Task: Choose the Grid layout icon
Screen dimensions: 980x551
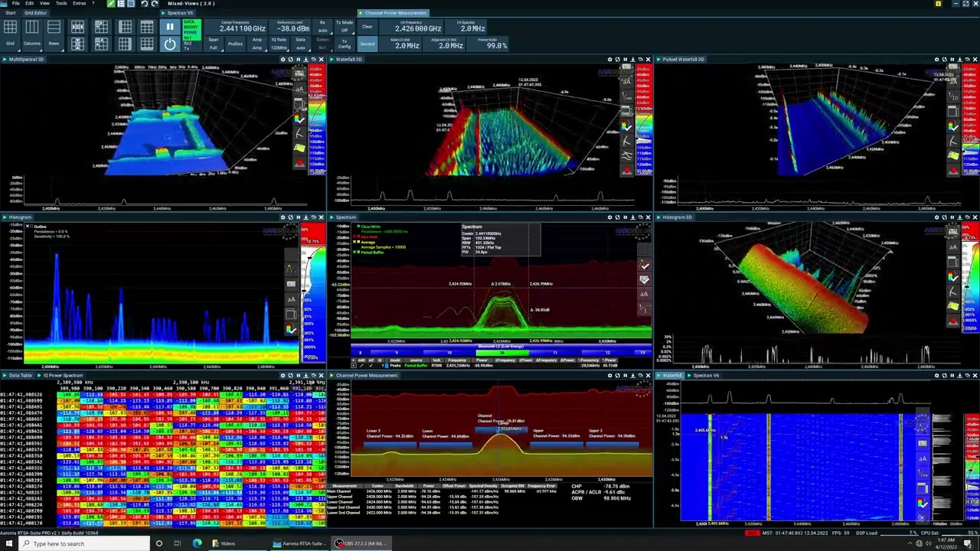Action: click(11, 28)
